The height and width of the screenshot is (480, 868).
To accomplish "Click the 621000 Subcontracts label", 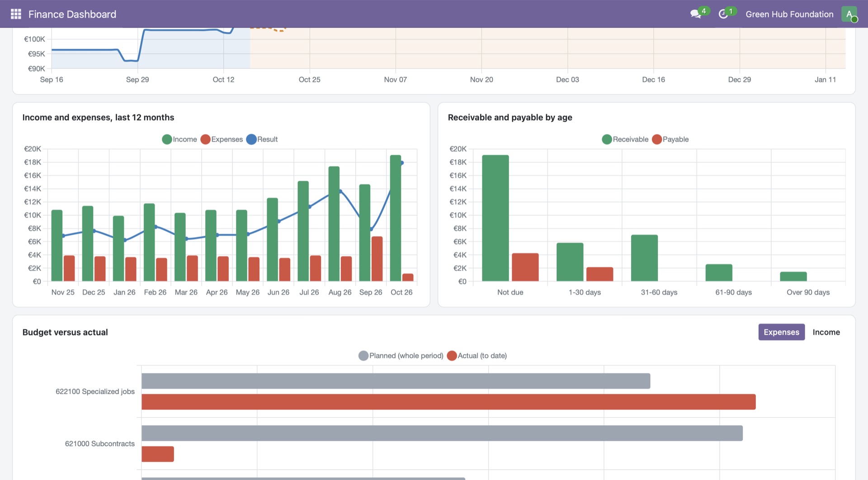I will pos(100,443).
